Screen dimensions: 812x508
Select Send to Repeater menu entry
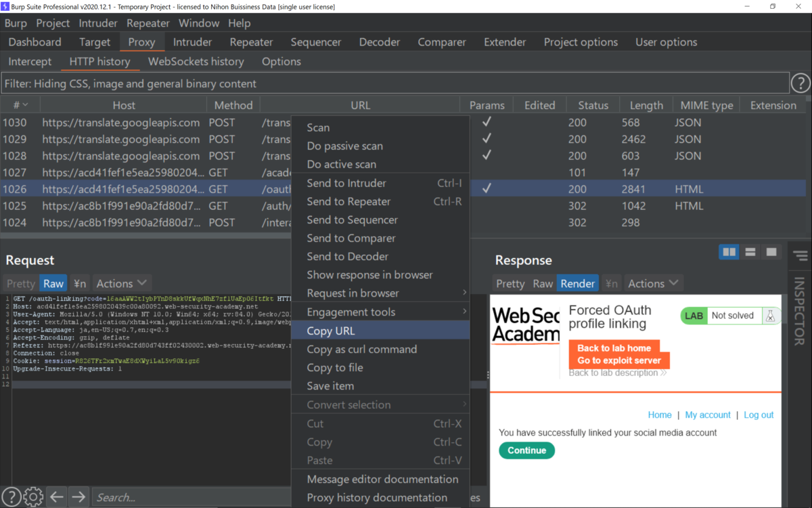380,201
